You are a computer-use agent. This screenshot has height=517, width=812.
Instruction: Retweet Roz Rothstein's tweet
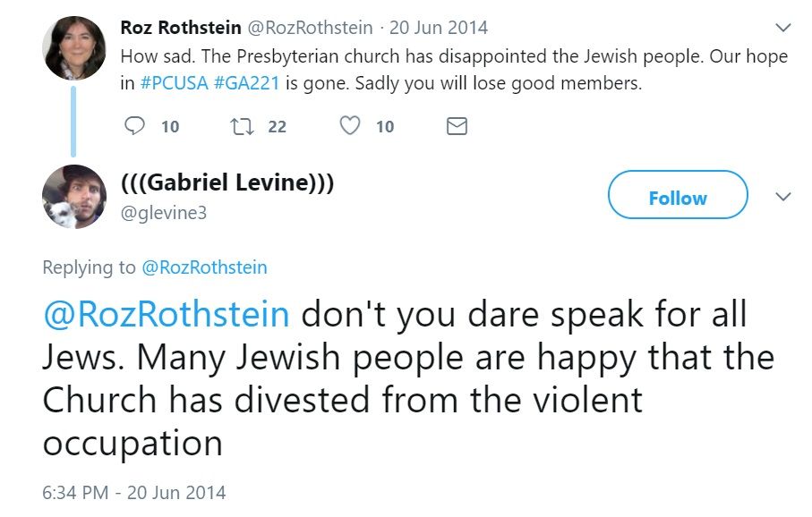click(x=242, y=126)
